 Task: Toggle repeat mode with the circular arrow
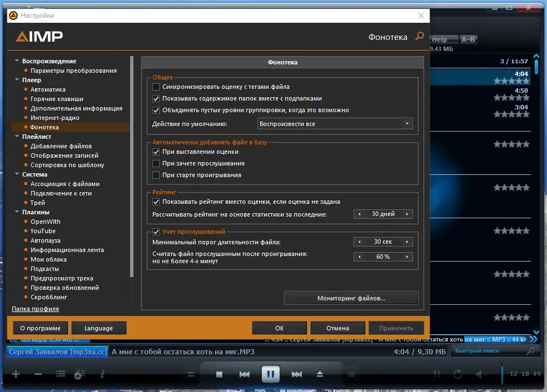(x=458, y=374)
